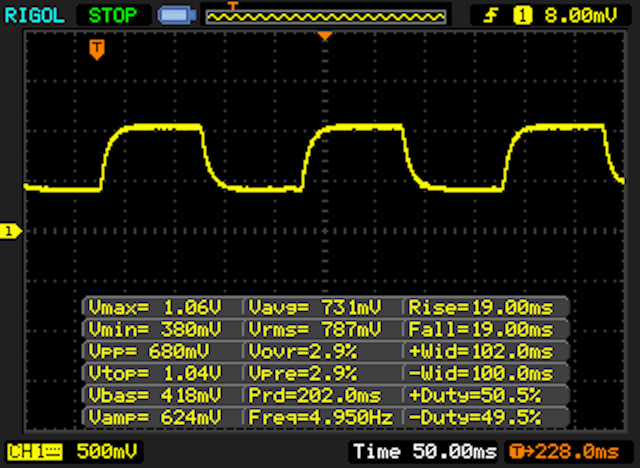Screen dimensions: 640x468
Task: Click the Vmax= 1.06V measurement
Action: [x=155, y=307]
